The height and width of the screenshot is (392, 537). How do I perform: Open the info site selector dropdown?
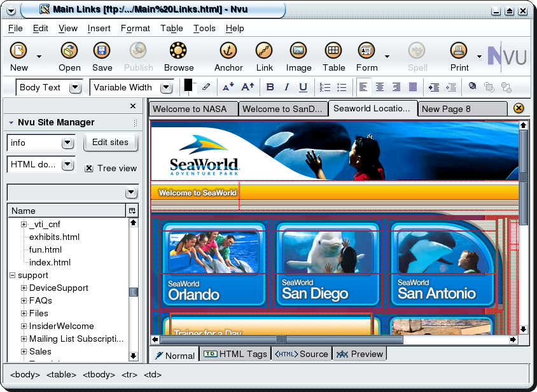pyautogui.click(x=67, y=143)
